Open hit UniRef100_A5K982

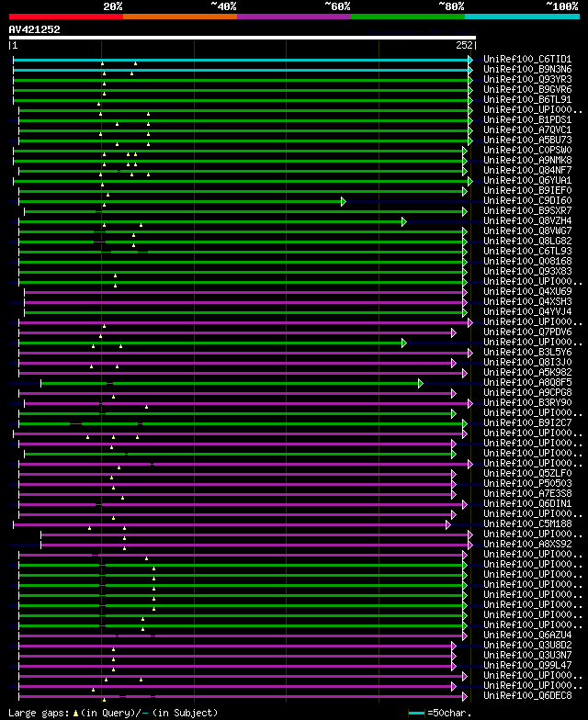pyautogui.click(x=527, y=373)
